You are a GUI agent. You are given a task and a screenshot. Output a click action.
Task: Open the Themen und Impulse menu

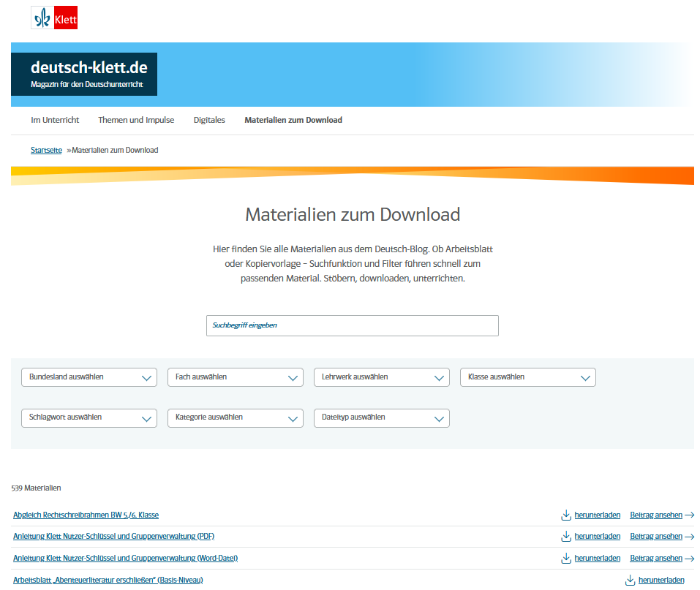tap(136, 120)
